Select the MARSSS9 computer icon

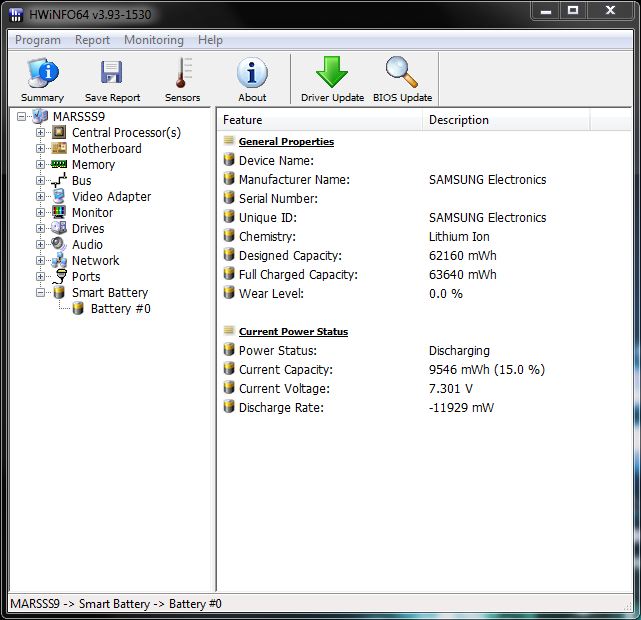[40, 116]
